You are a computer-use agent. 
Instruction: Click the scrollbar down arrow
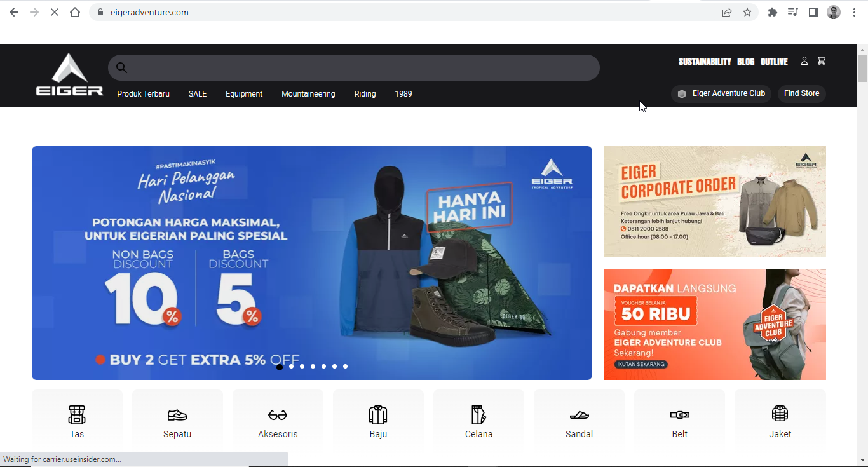[x=862, y=460]
